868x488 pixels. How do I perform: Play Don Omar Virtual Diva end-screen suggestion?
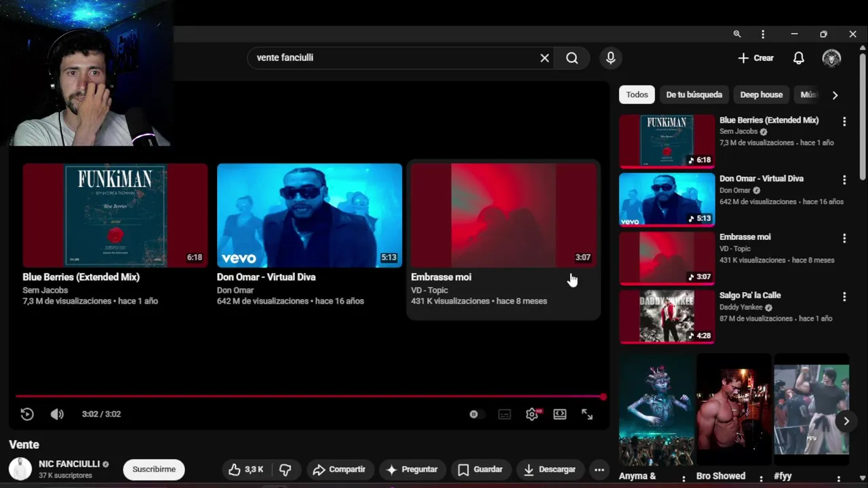tap(309, 215)
